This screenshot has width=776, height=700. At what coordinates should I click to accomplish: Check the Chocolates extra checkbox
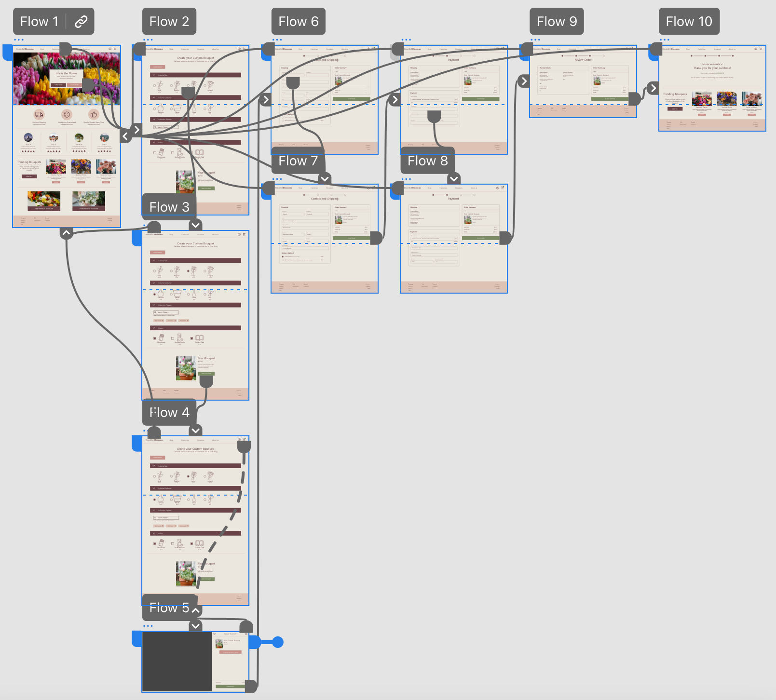[154, 338]
